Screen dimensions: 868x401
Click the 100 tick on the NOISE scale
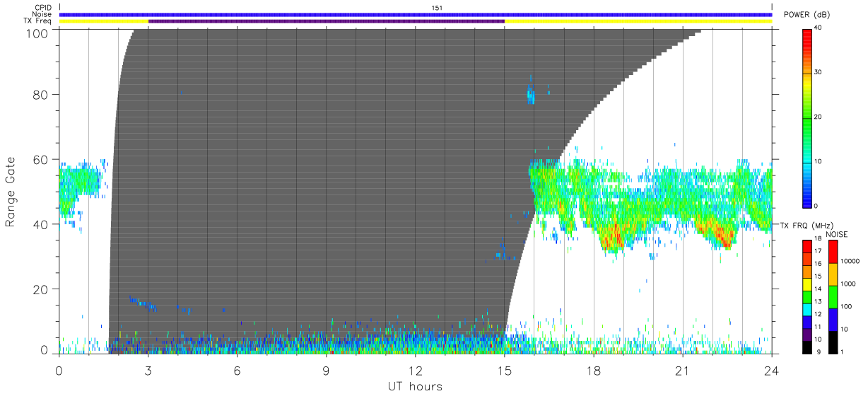tap(845, 307)
